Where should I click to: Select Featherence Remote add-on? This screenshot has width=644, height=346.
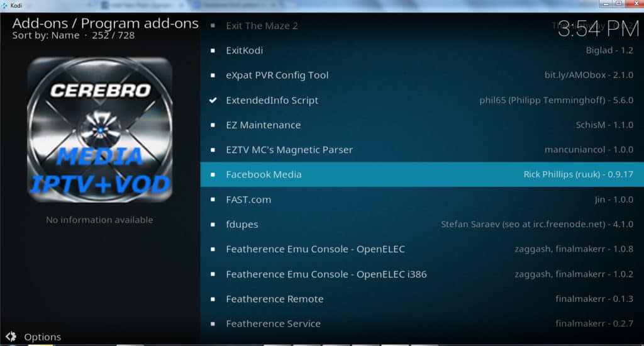[x=422, y=299]
